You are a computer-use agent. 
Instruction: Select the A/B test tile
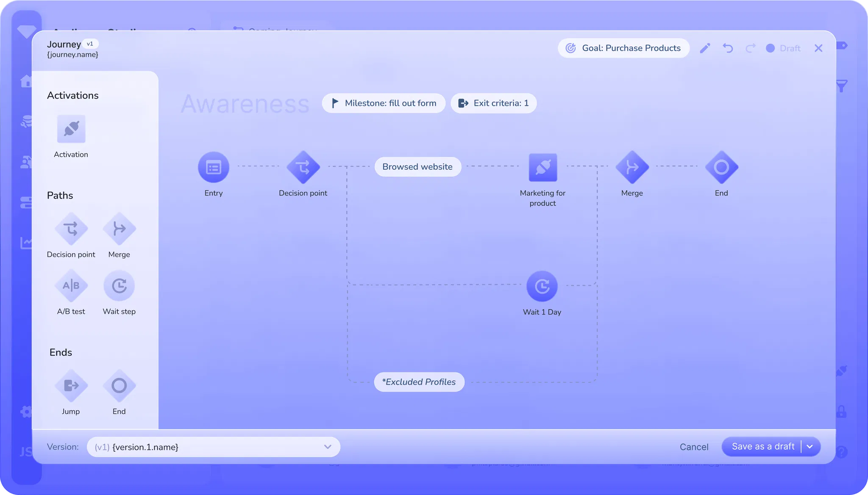71,286
